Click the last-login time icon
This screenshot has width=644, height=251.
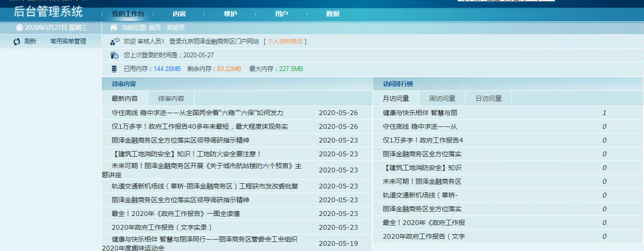click(x=115, y=55)
